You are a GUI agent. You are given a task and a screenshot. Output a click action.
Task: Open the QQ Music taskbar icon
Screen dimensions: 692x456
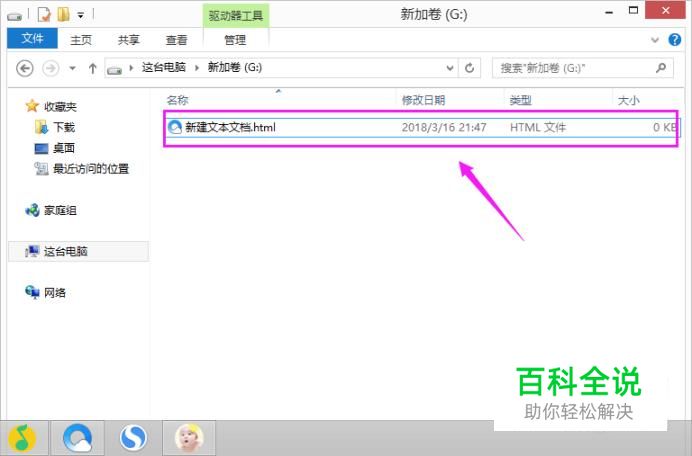[x=23, y=438]
